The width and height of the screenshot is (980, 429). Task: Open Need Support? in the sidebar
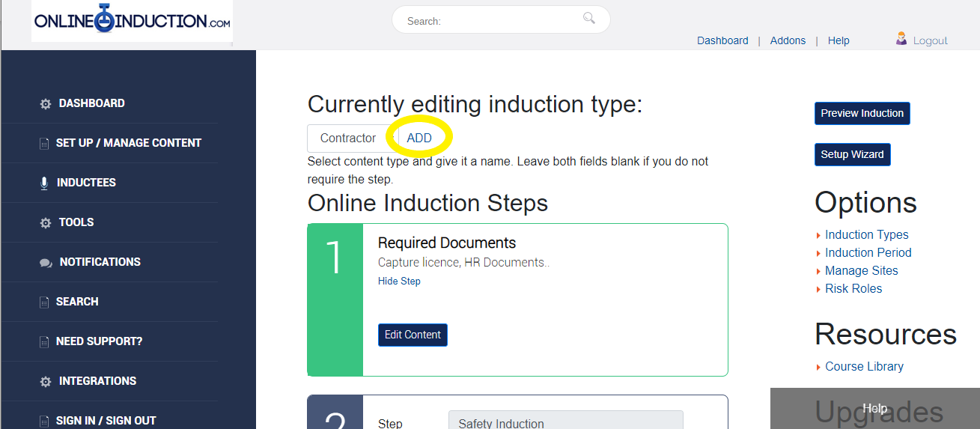(x=99, y=341)
